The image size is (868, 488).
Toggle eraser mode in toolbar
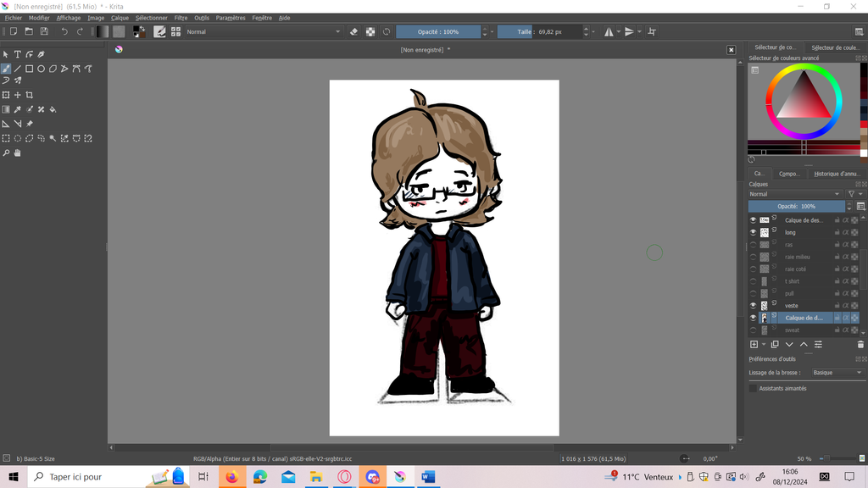pyautogui.click(x=354, y=31)
